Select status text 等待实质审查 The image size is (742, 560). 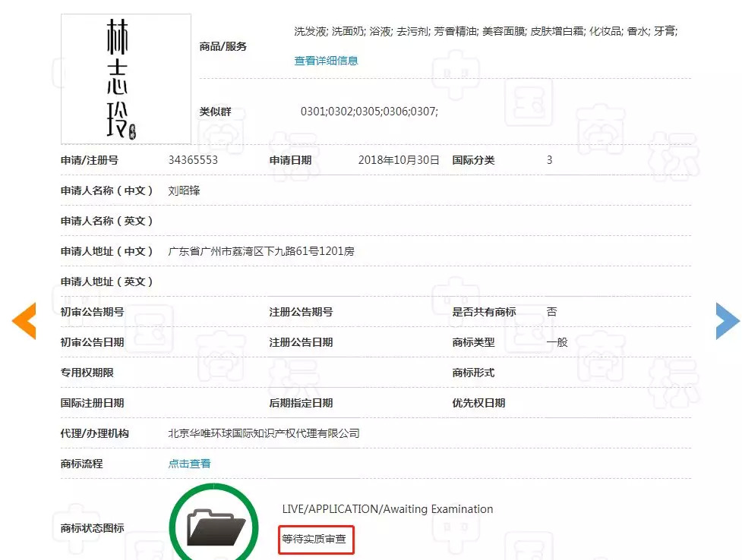(x=314, y=539)
